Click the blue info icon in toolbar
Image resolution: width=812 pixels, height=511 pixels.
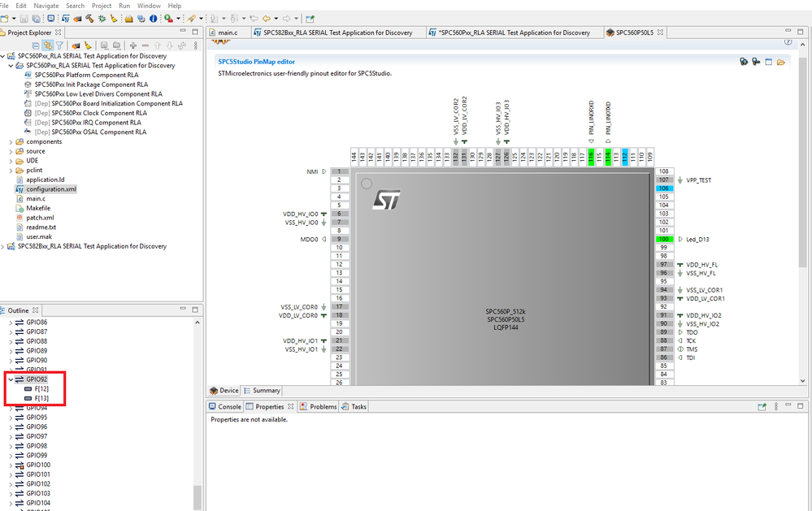tap(154, 19)
